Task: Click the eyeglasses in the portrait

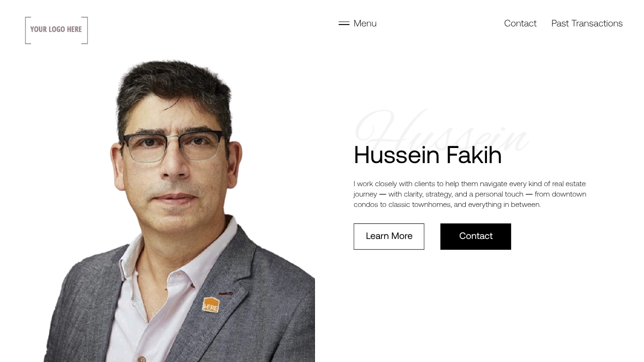Action: point(172,146)
